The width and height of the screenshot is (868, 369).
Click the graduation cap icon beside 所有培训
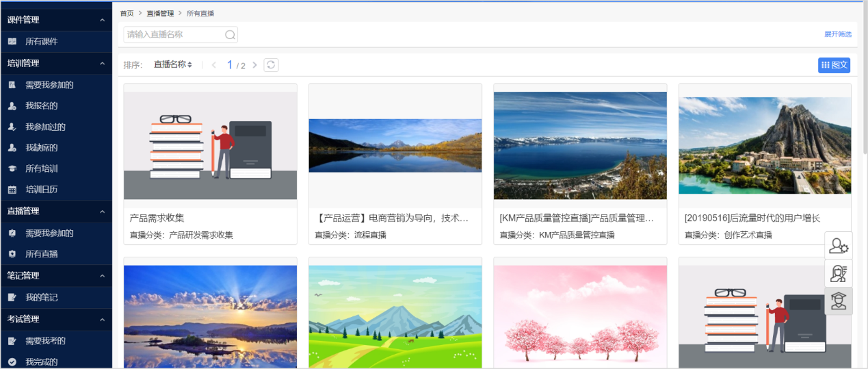pos(12,169)
